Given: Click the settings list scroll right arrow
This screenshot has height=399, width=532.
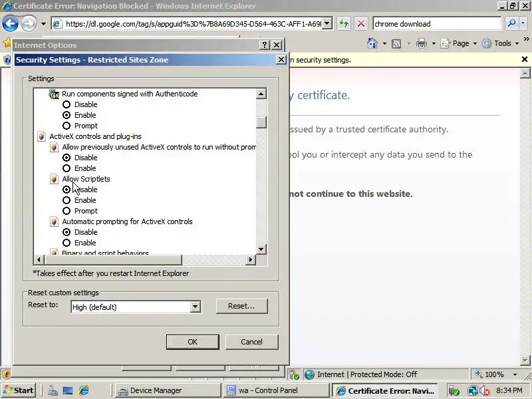Looking at the screenshot, I should pos(251,260).
